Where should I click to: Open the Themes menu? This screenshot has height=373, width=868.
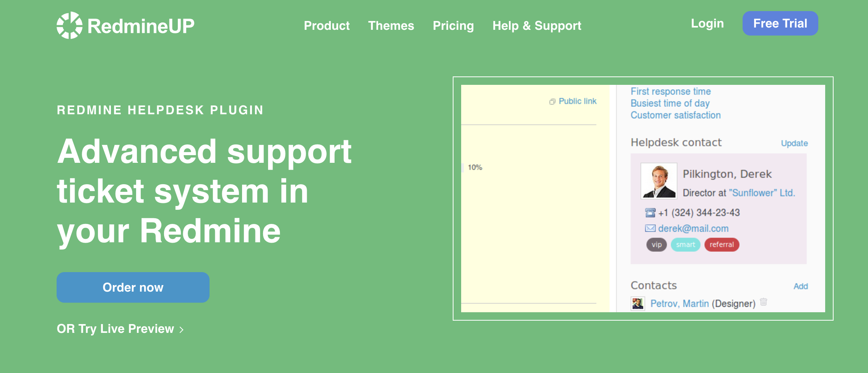coord(391,26)
